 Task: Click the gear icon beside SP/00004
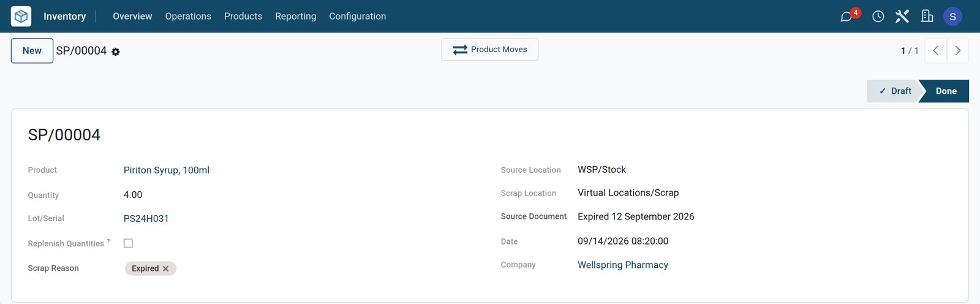tap(116, 52)
